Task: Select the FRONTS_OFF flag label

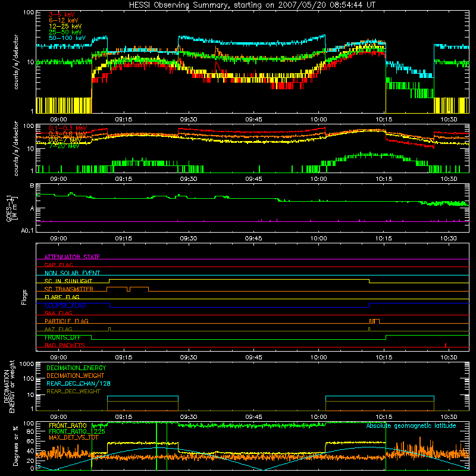Action: coord(62,337)
